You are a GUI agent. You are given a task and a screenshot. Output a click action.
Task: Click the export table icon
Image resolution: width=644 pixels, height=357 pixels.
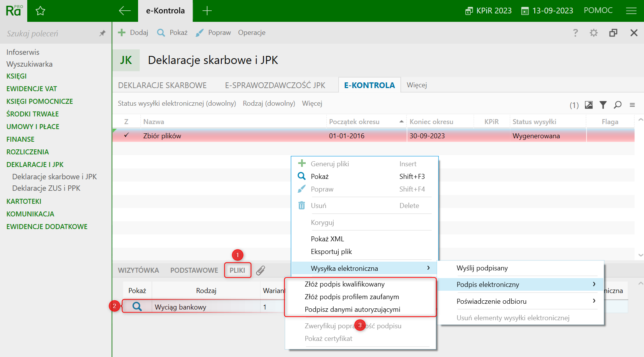tap(588, 105)
